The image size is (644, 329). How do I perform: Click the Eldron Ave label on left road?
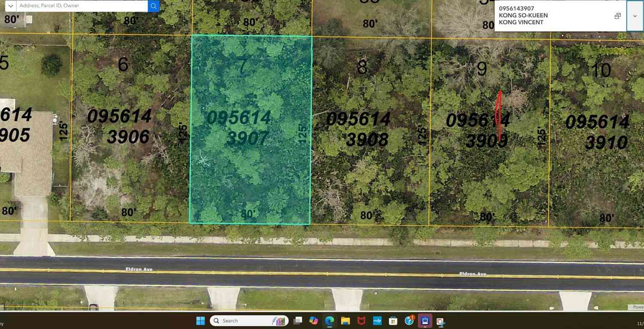tap(139, 269)
